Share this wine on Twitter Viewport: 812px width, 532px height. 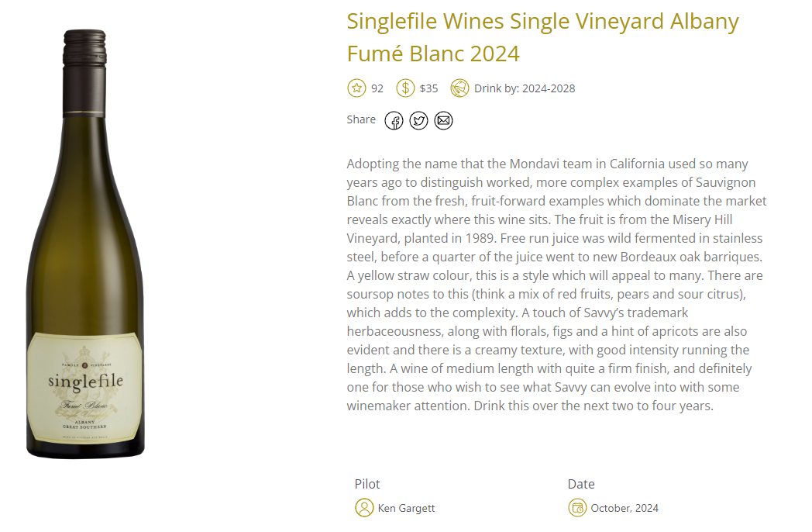click(x=418, y=121)
